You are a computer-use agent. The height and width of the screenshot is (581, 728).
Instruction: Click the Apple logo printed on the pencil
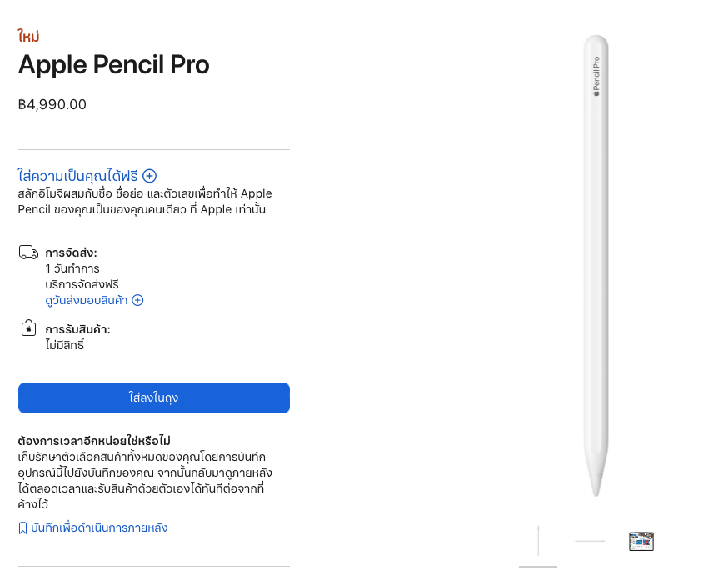coord(596,92)
